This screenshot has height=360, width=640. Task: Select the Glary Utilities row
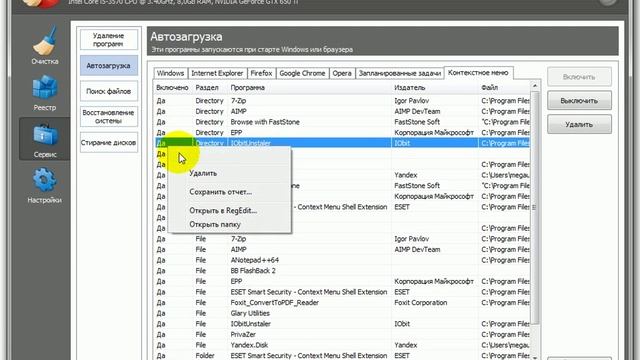(342, 313)
